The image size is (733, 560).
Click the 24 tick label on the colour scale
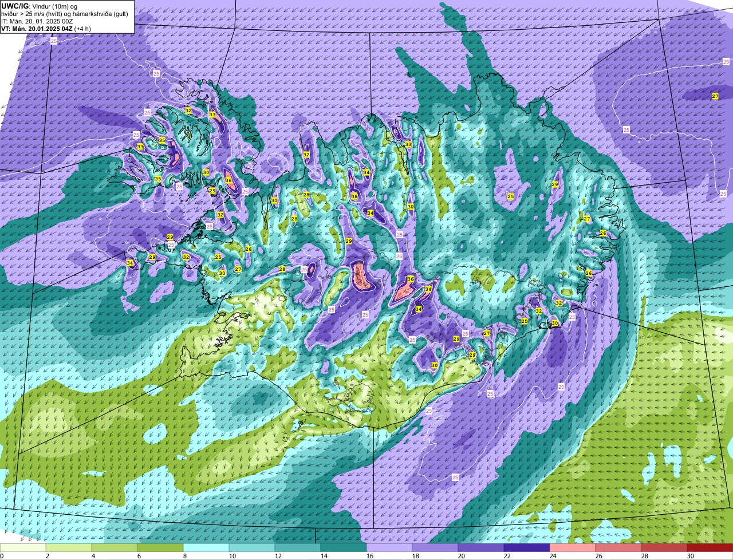point(554,556)
